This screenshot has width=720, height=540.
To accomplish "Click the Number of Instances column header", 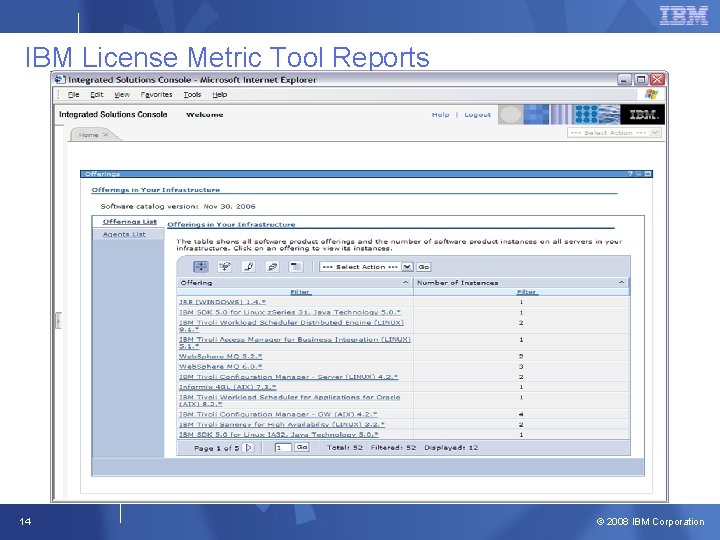I will [521, 282].
